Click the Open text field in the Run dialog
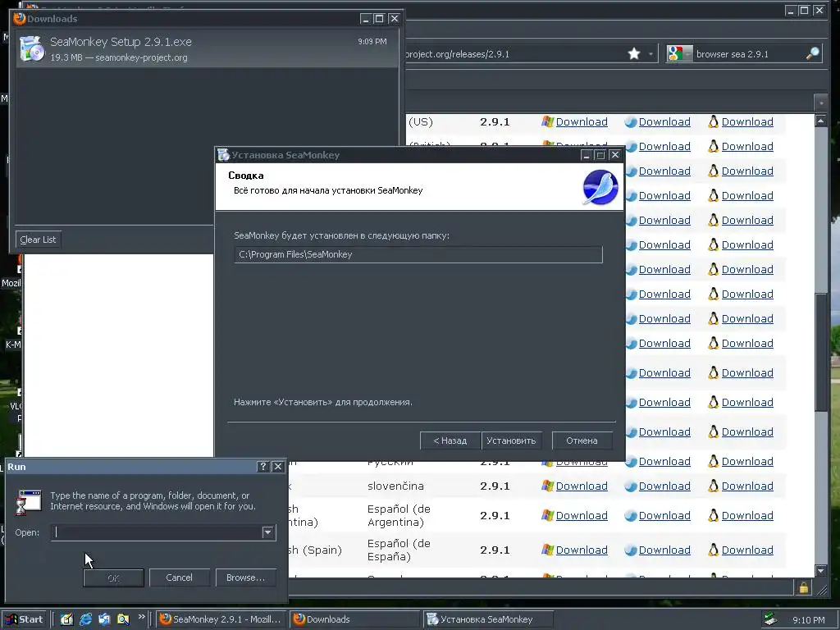Screen dimensions: 840x630 pyautogui.click(x=157, y=532)
